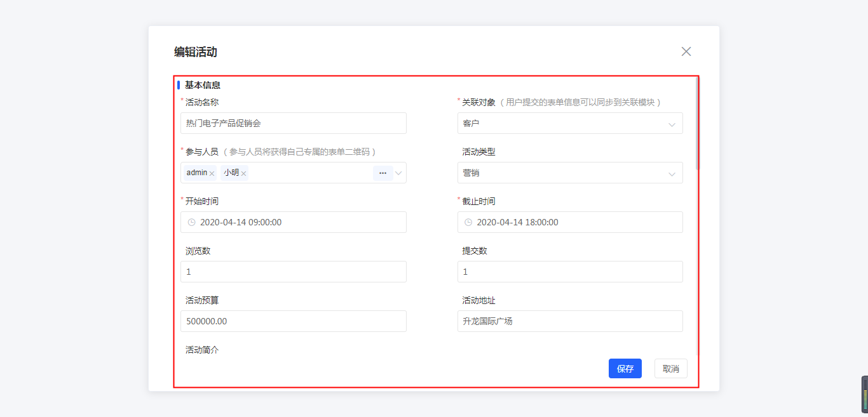The image size is (868, 417).
Task: Click the dialog's vertical scrollbar thumb
Action: pos(697,124)
